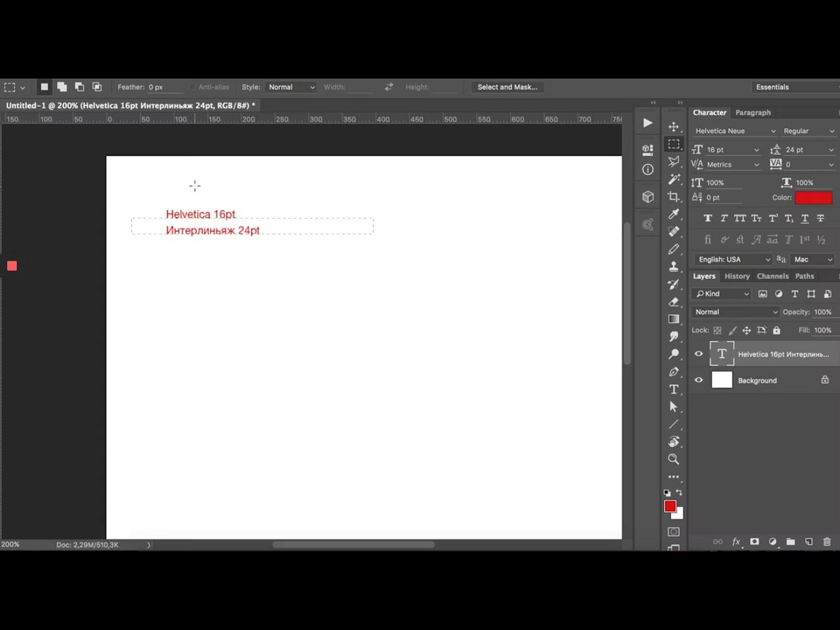Open the 3D cube panel icon

coord(648,197)
